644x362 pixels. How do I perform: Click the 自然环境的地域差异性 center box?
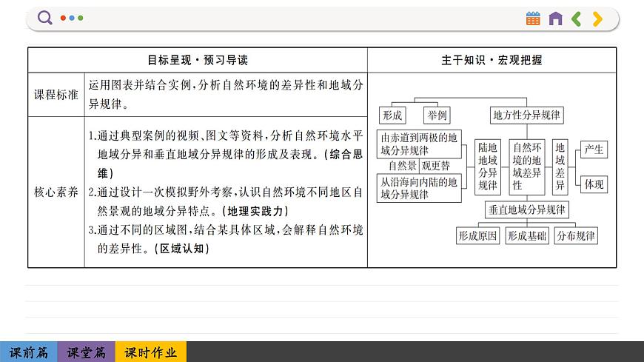[527, 167]
